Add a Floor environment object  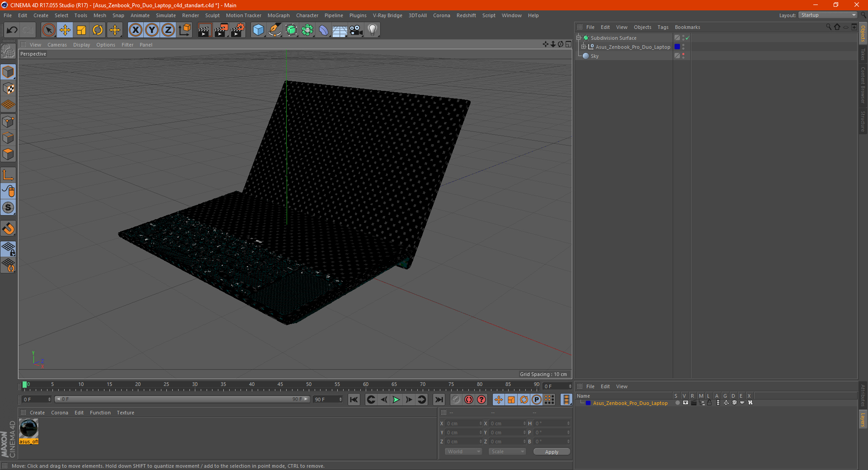point(340,30)
